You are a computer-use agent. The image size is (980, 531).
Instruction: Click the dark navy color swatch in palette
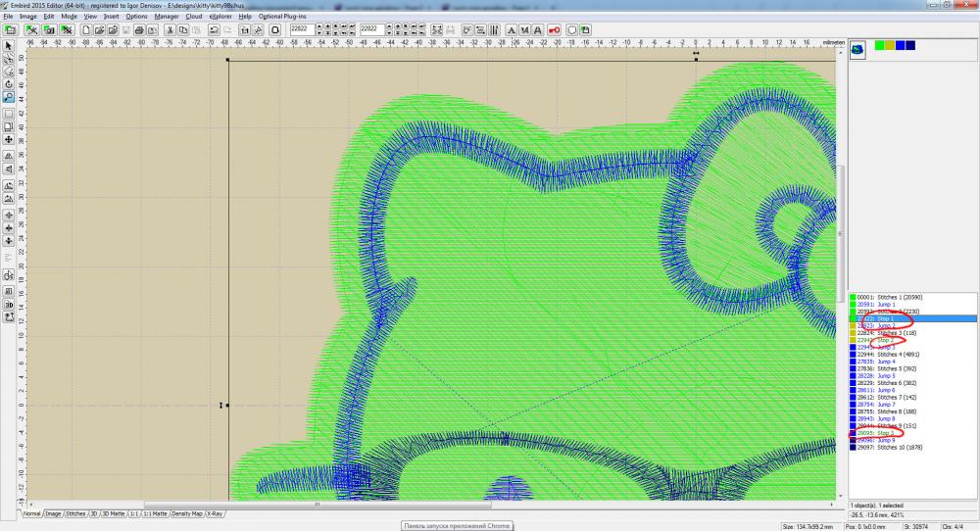(910, 45)
